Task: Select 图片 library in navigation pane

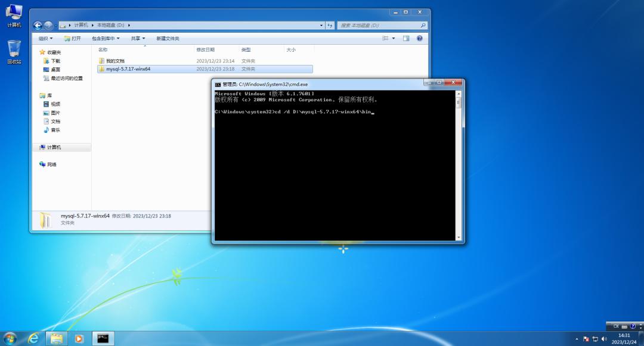Action: (52, 113)
